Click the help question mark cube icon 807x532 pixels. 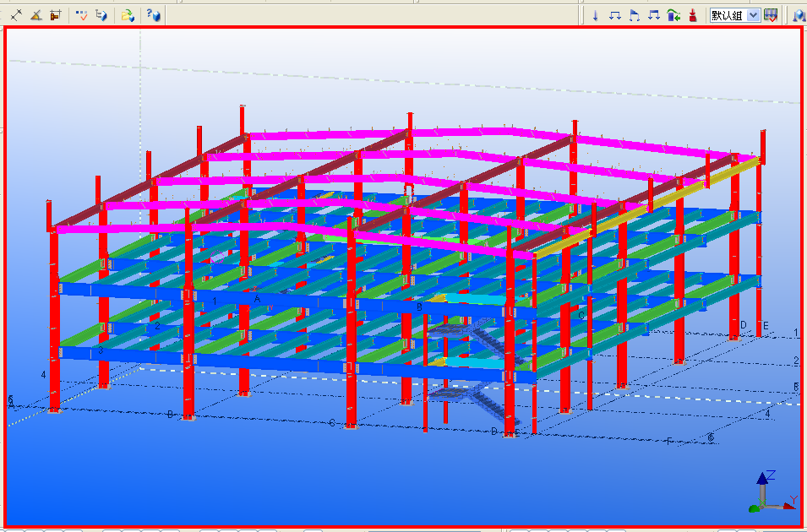tap(152, 15)
